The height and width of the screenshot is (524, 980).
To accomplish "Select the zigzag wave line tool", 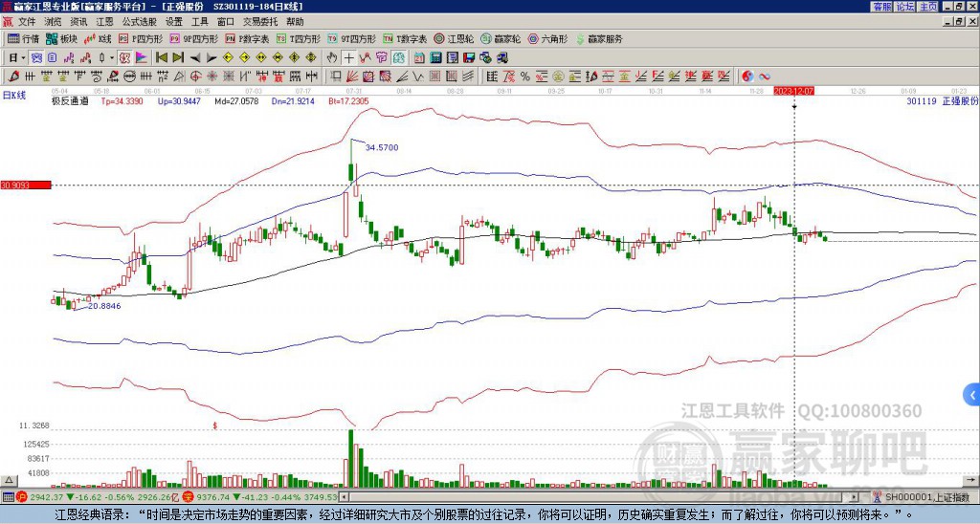I will click(417, 76).
